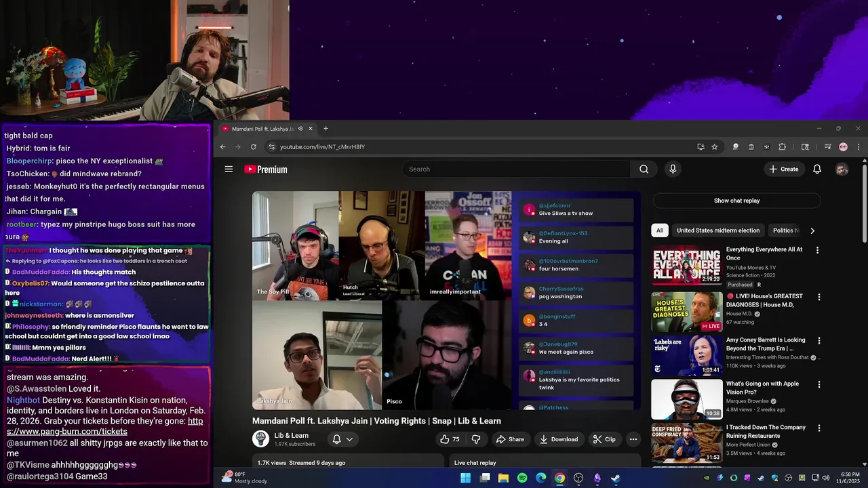Click the Live chat replay header
The image size is (868, 488).
coord(475,463)
